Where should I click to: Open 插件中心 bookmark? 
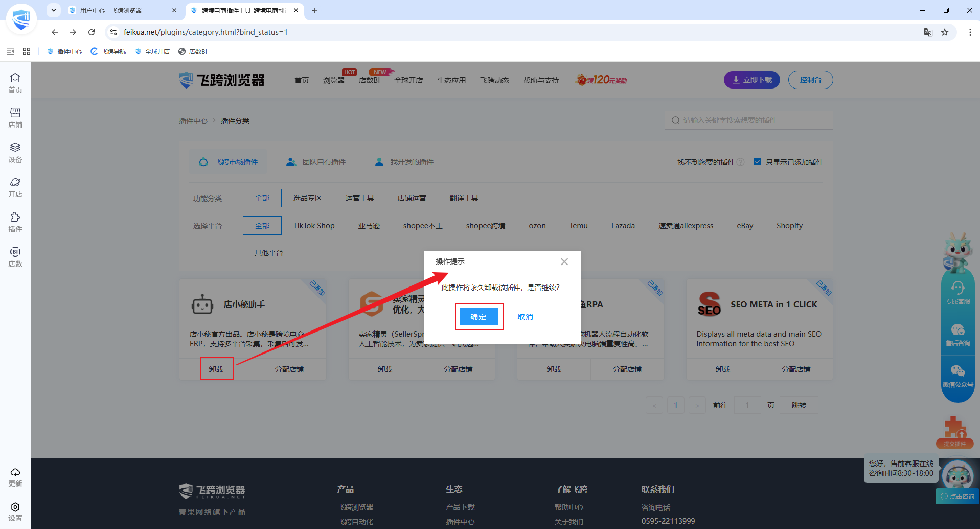tap(64, 51)
